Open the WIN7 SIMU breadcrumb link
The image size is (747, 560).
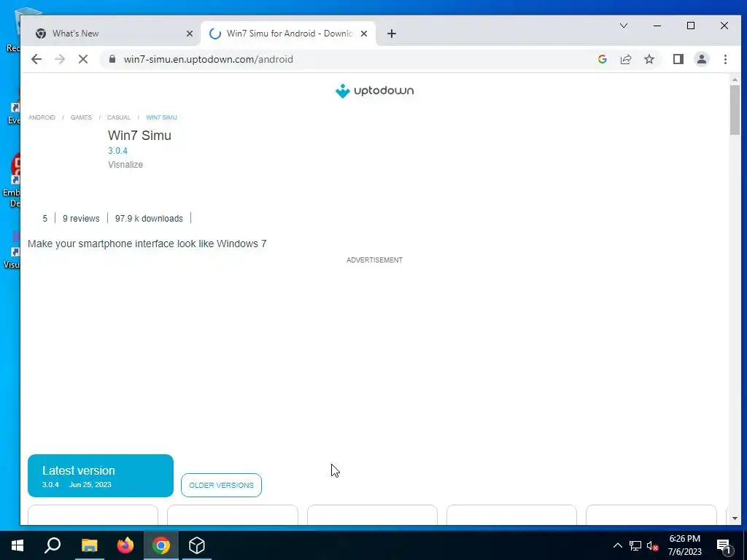point(161,117)
